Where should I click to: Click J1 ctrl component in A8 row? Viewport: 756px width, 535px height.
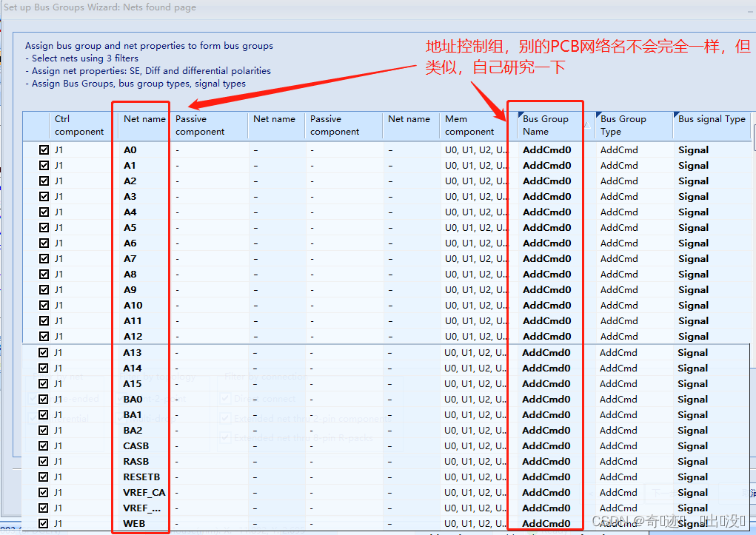click(x=58, y=275)
